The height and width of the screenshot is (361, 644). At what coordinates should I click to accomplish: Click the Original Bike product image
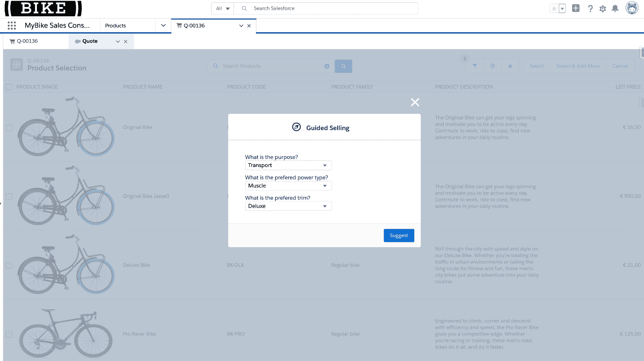(66, 127)
